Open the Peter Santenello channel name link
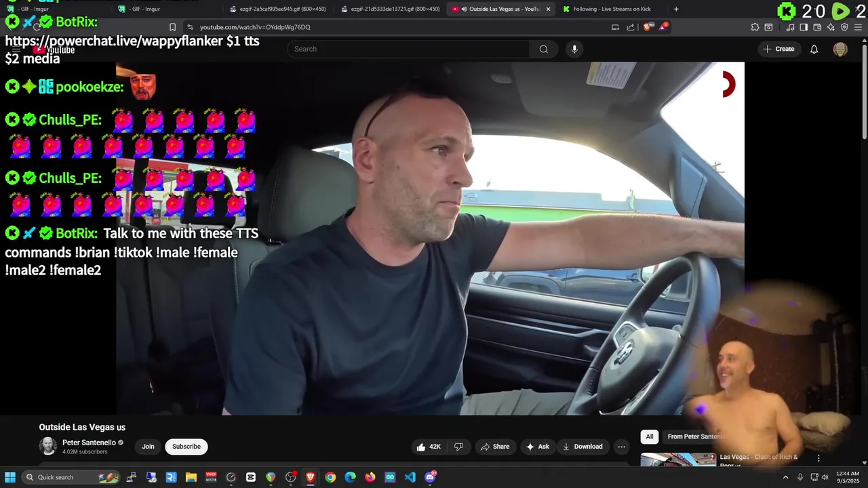 [x=89, y=443]
